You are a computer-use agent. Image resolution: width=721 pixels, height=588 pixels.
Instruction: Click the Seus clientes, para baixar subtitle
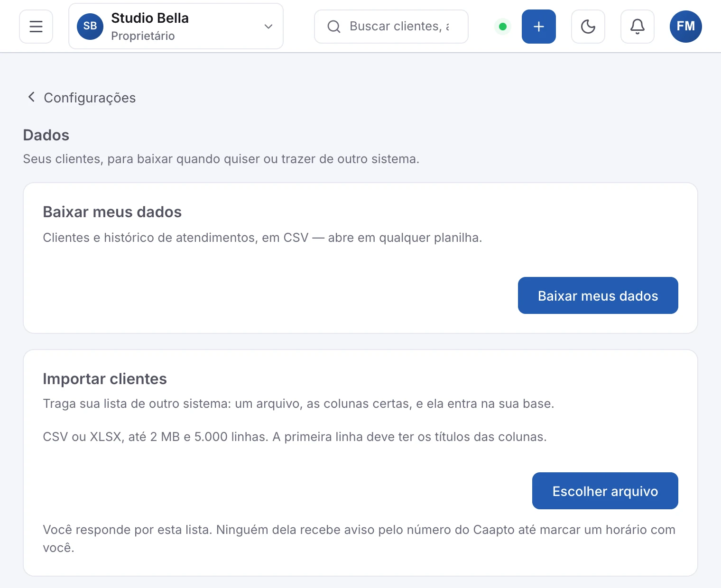[x=221, y=159]
